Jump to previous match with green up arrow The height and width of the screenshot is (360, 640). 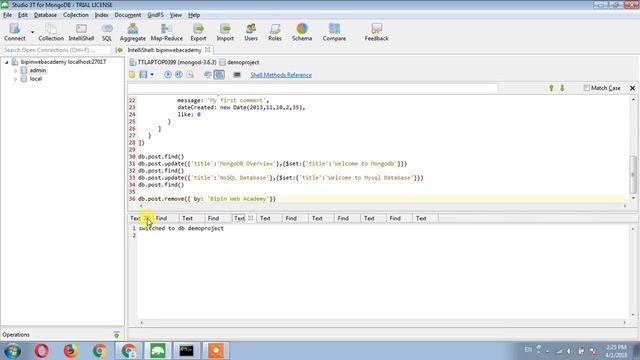coord(551,88)
